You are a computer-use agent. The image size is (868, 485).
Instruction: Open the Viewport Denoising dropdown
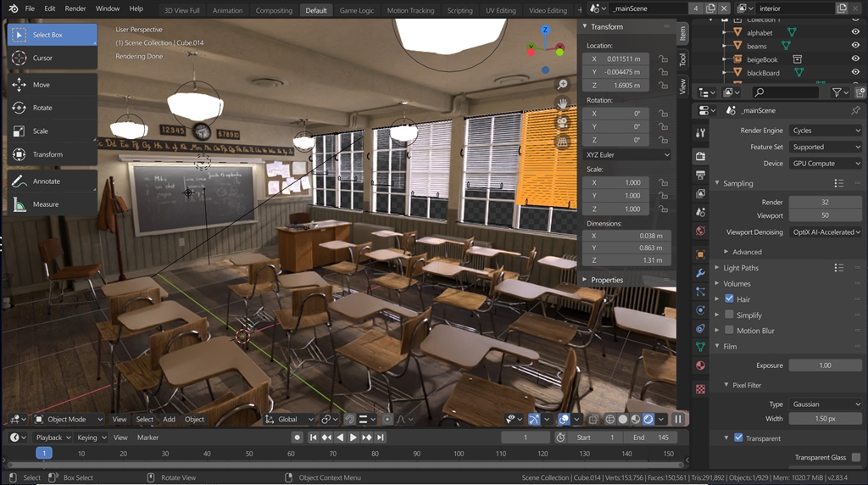point(825,232)
